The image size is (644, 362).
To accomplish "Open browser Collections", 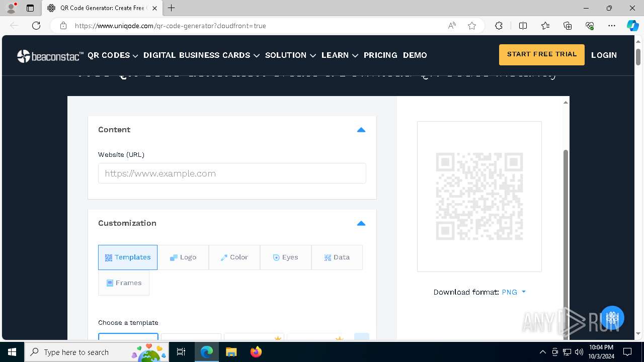I will pyautogui.click(x=568, y=26).
